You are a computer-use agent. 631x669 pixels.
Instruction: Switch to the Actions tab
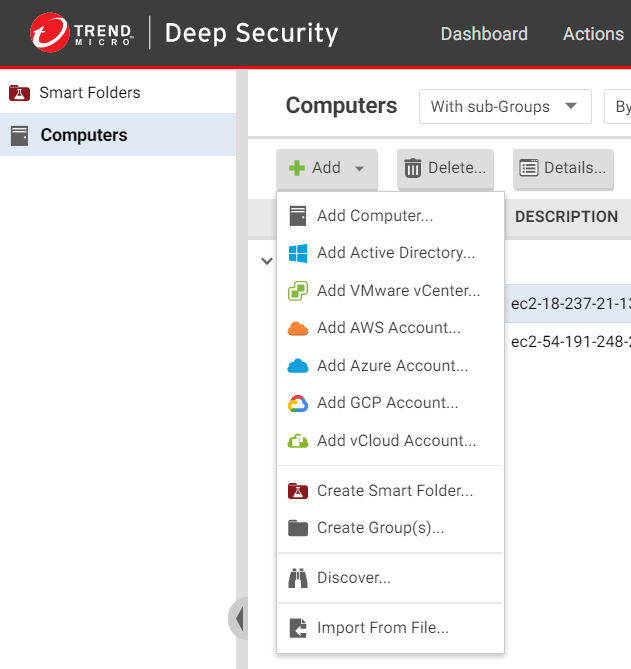coord(593,34)
